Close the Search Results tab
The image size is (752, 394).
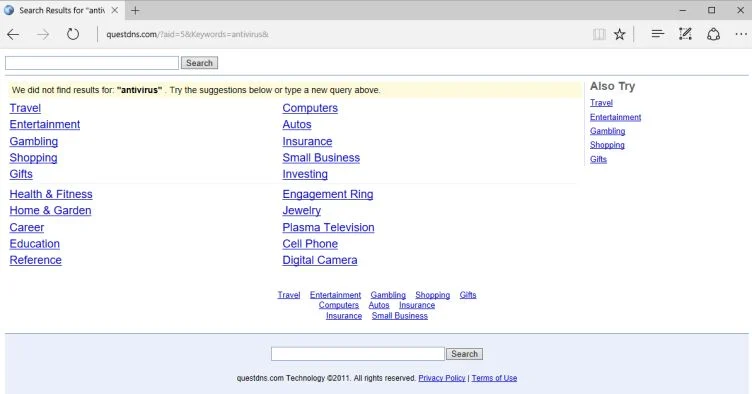115,10
